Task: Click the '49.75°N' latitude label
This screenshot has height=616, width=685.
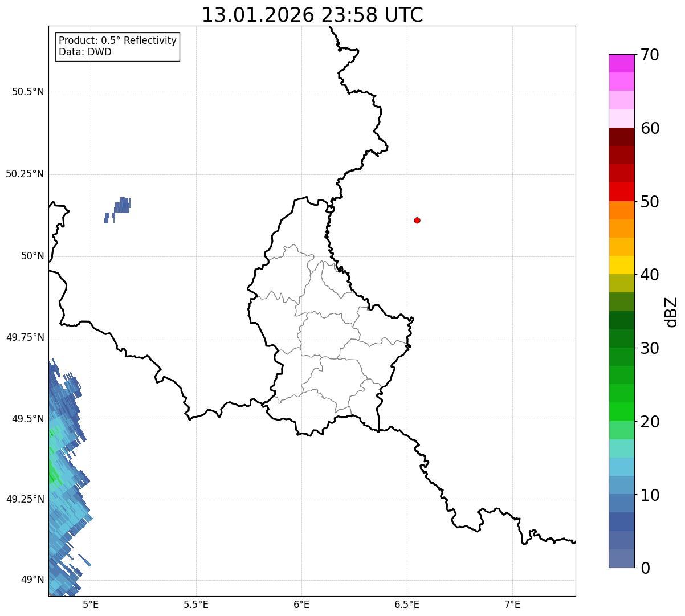Action: point(25,337)
